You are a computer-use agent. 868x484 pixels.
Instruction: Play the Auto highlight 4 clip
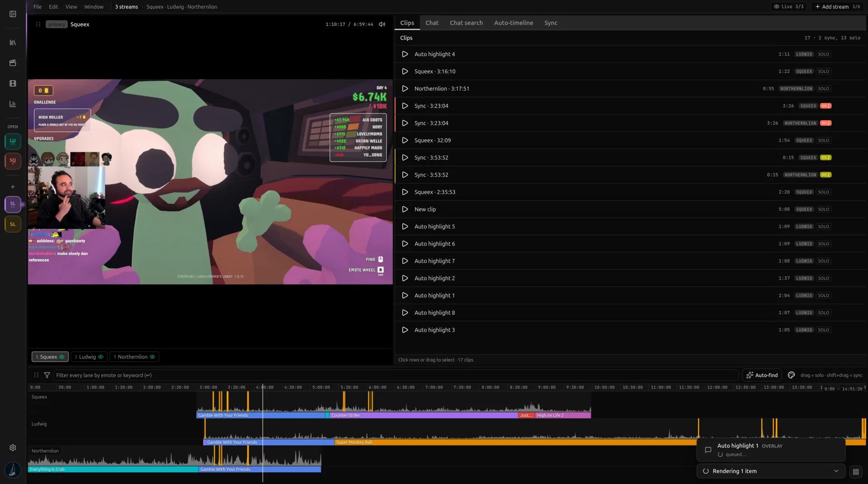click(405, 54)
